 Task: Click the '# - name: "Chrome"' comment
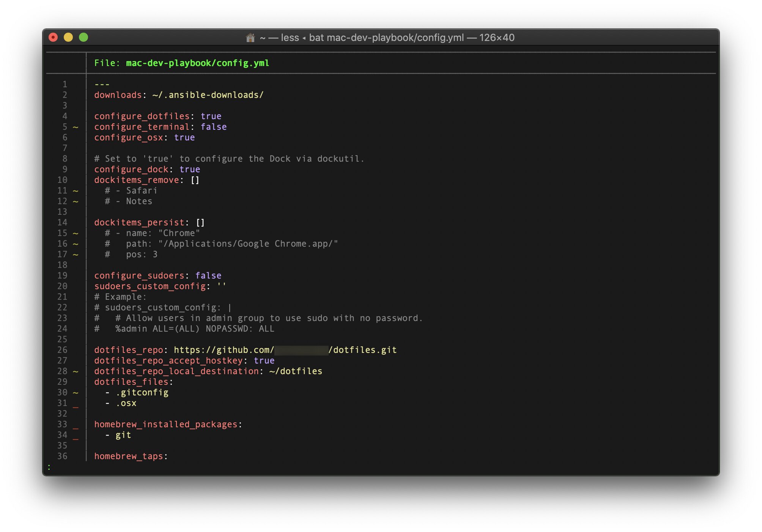click(152, 233)
